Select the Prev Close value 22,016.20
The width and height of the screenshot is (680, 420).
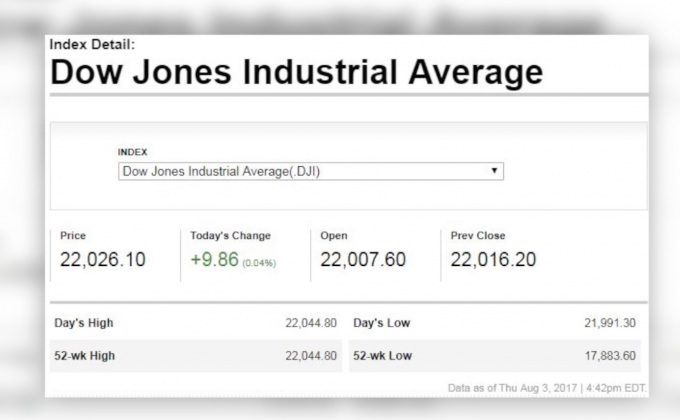pyautogui.click(x=493, y=260)
